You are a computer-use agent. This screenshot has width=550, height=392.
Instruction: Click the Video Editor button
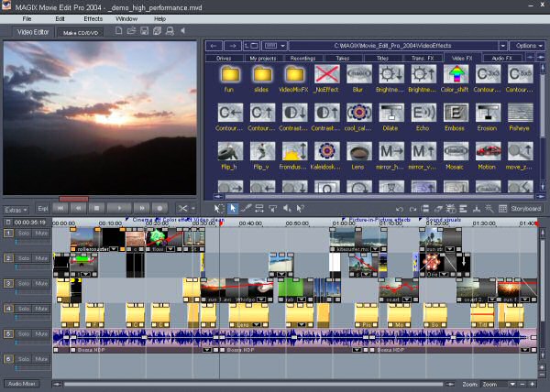tap(33, 32)
